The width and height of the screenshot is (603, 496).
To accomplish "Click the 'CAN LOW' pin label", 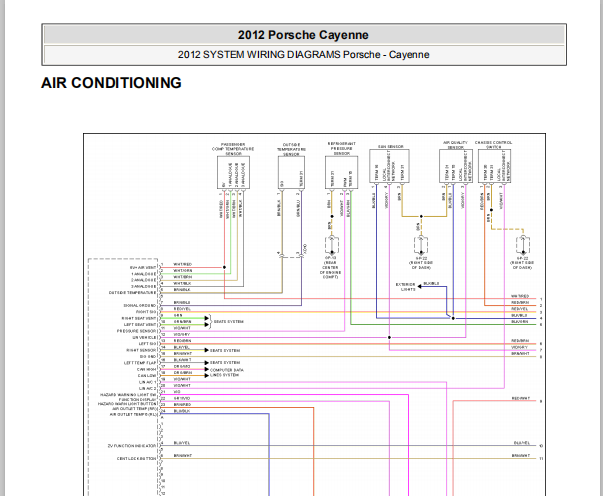I will (x=147, y=376).
